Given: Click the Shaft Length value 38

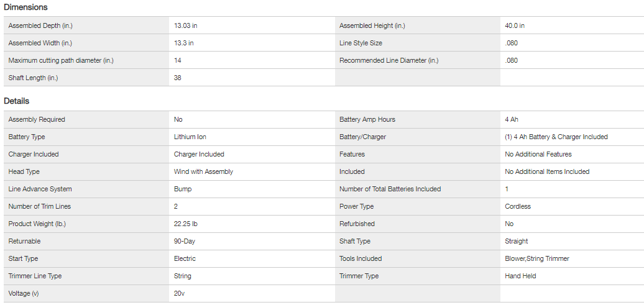Looking at the screenshot, I should [178, 78].
